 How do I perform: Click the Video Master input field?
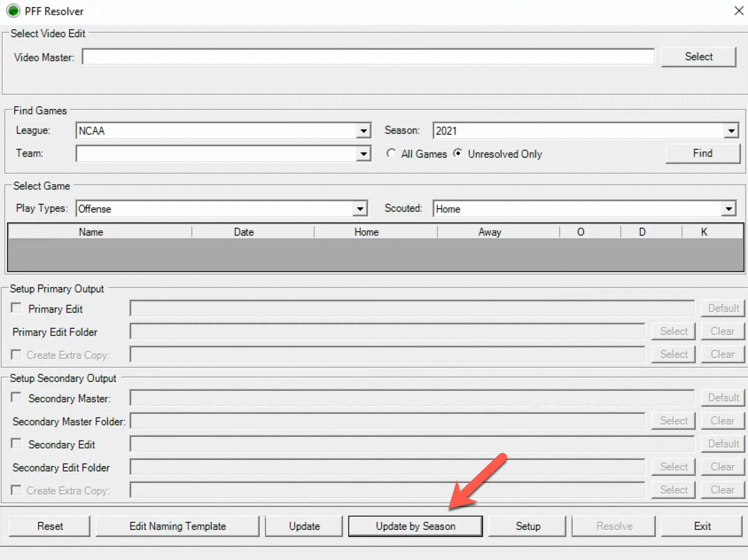368,57
